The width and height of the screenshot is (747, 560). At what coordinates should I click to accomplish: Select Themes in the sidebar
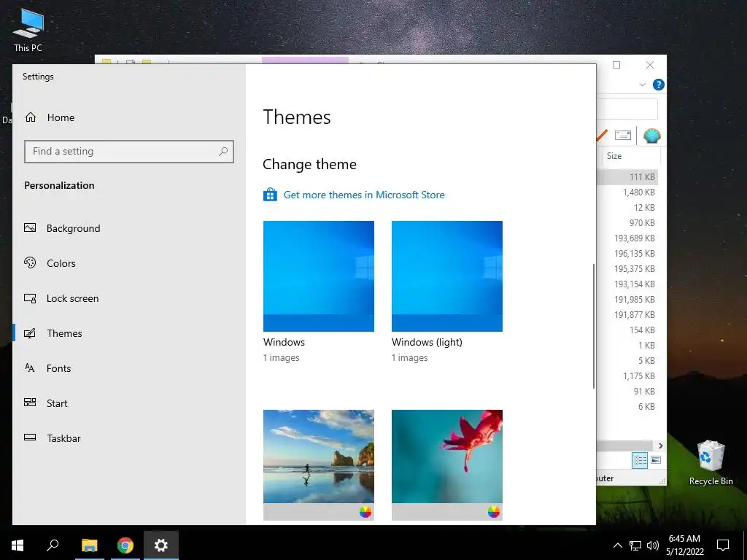pyautogui.click(x=53, y=333)
